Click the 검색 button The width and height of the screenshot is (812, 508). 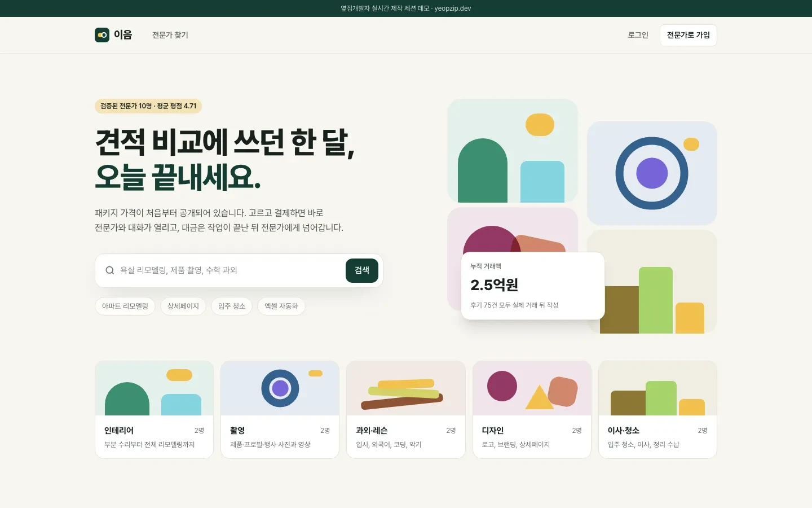[x=362, y=270]
